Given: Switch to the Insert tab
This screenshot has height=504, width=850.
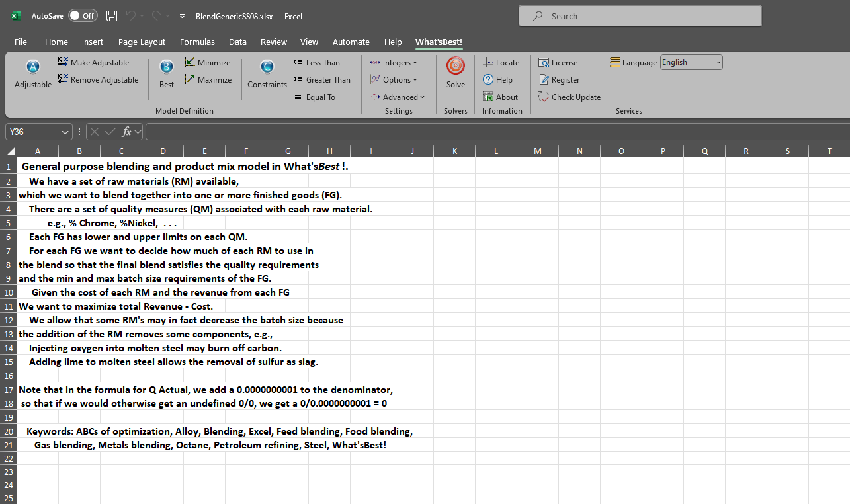Looking at the screenshot, I should pos(93,42).
